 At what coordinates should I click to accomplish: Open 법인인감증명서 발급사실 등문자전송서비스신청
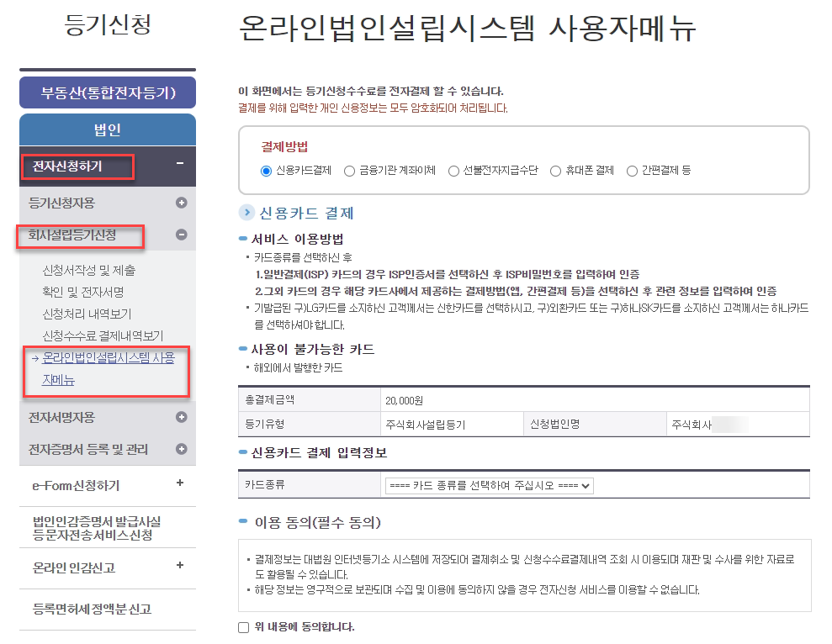tap(97, 528)
